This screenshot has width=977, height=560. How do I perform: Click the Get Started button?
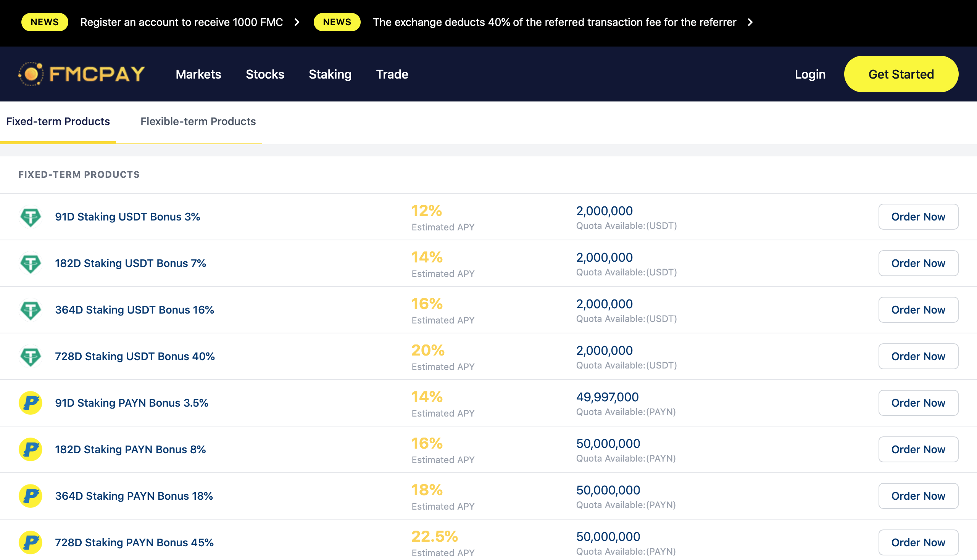coord(901,74)
